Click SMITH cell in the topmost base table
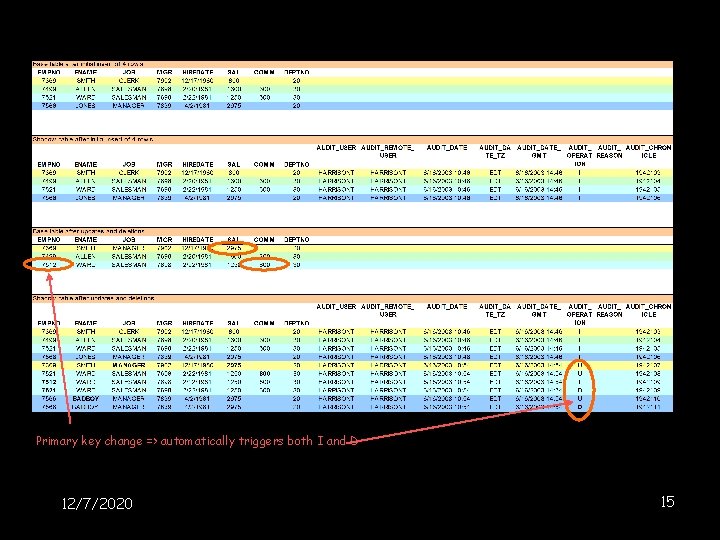Screen dimensions: 720x540 pyautogui.click(x=86, y=81)
